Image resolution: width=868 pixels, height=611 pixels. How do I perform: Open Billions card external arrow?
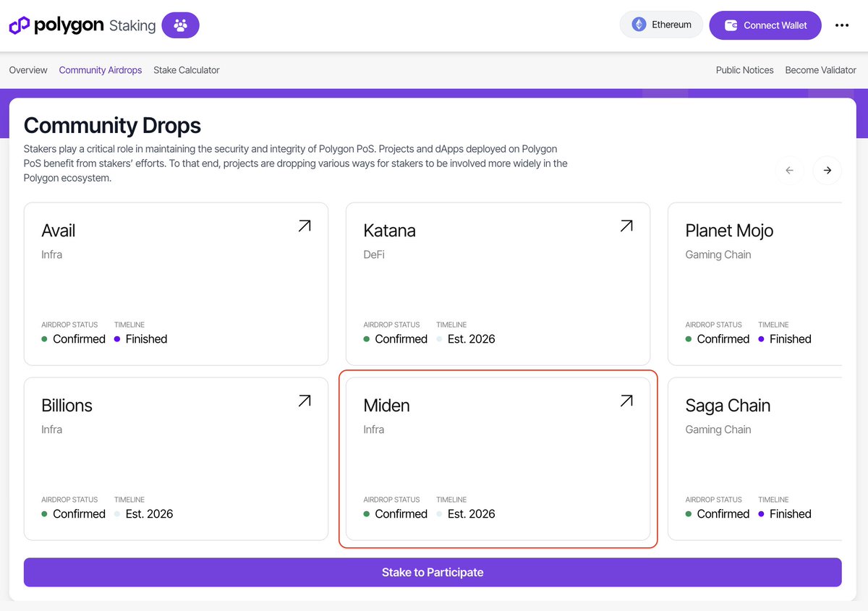(x=305, y=401)
